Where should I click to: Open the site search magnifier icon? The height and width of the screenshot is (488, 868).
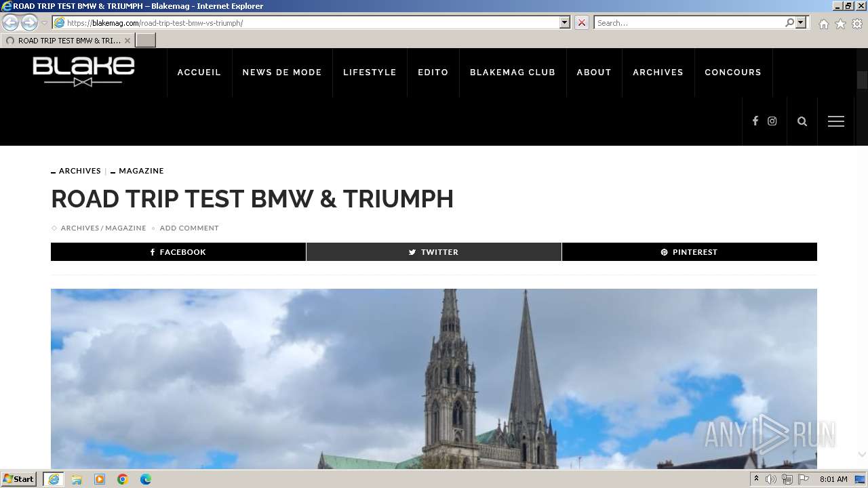tap(802, 121)
